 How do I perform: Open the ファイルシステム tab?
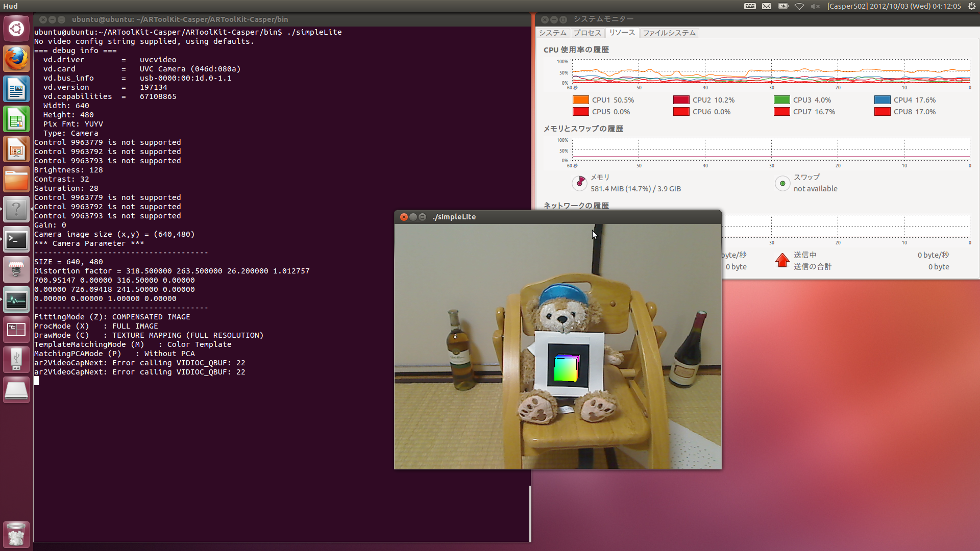pos(669,33)
